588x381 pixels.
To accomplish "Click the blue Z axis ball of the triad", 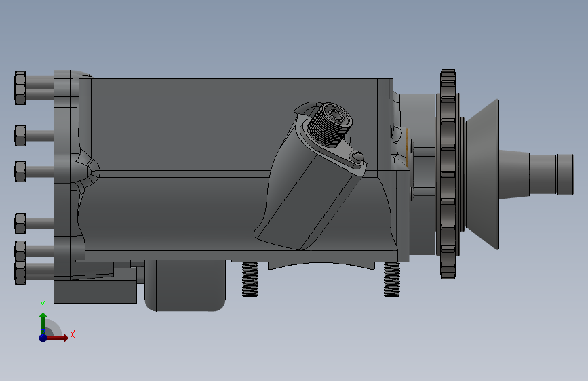I will [43, 338].
